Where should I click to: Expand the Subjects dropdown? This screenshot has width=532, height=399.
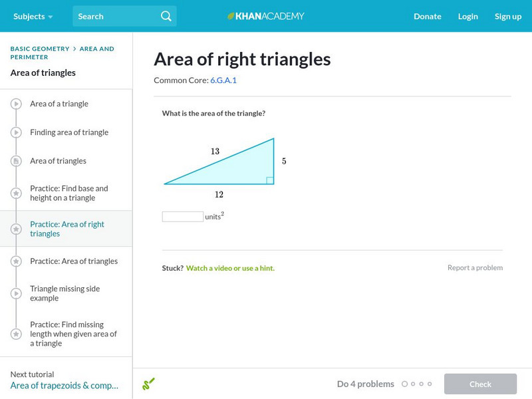(x=33, y=16)
